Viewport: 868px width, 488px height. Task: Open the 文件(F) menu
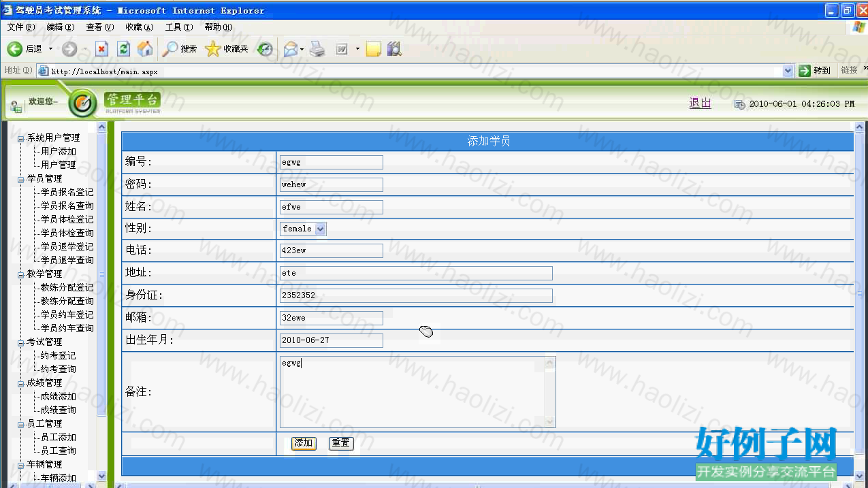(x=21, y=27)
